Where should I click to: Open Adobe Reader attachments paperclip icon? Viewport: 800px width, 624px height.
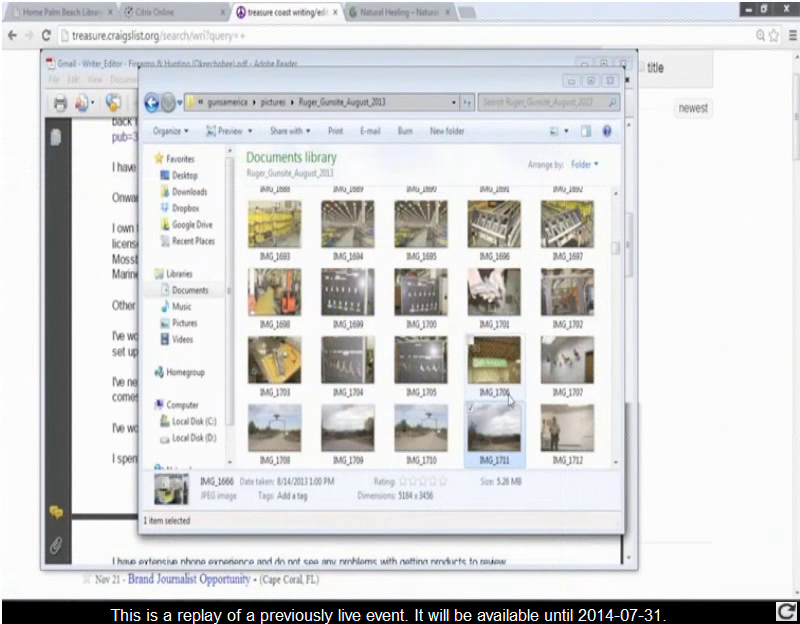coord(56,545)
